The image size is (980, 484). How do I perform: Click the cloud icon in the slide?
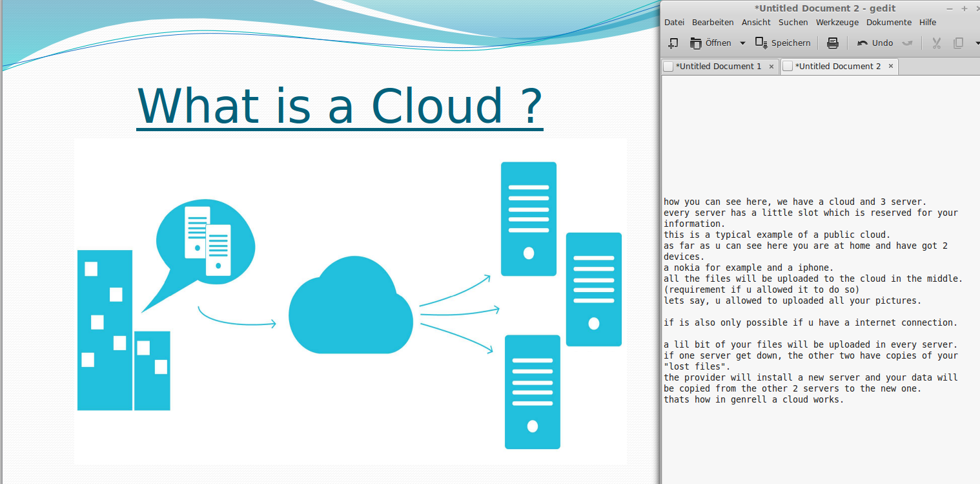coord(351,305)
